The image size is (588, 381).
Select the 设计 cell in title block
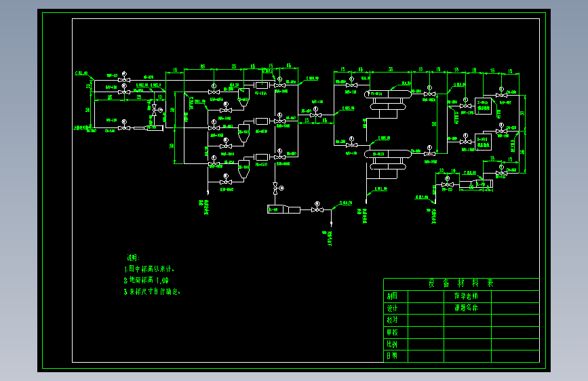(x=395, y=308)
